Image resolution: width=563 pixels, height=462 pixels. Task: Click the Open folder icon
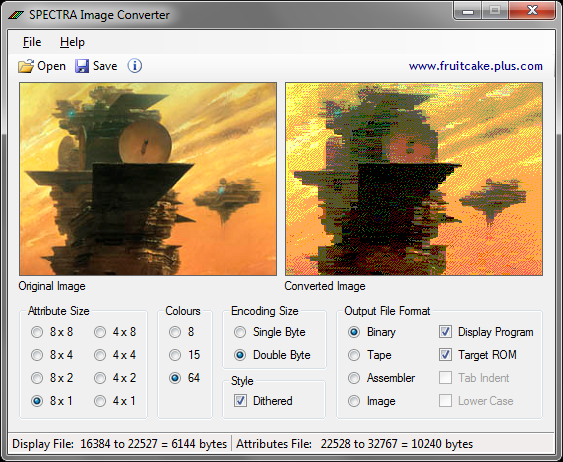point(26,66)
